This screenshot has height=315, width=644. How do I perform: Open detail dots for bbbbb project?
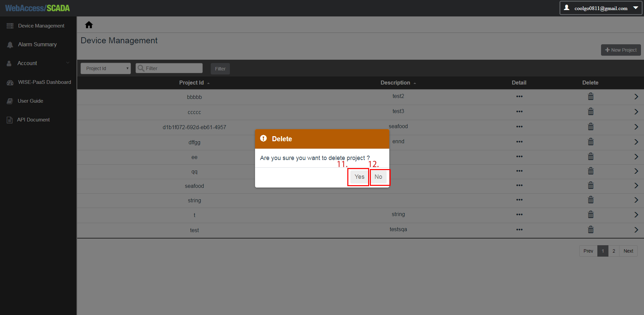pos(519,97)
